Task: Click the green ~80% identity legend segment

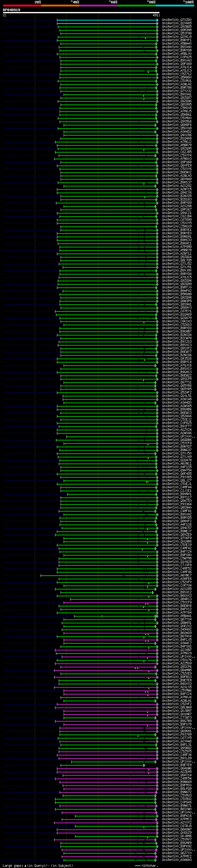Action: 137,6
